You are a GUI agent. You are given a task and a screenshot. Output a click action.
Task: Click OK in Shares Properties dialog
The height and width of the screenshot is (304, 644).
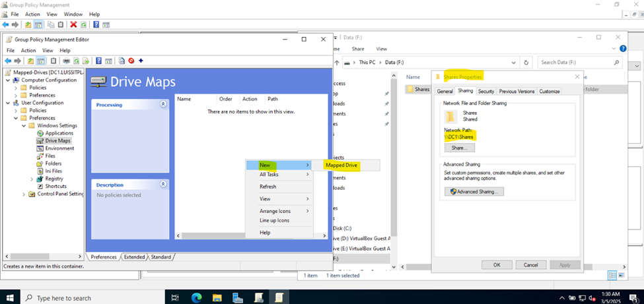(497, 265)
